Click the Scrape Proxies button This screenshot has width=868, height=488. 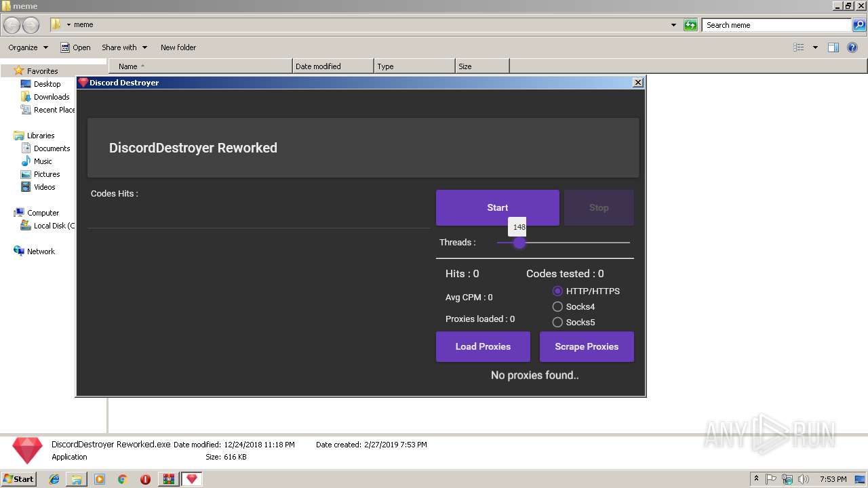(x=587, y=346)
